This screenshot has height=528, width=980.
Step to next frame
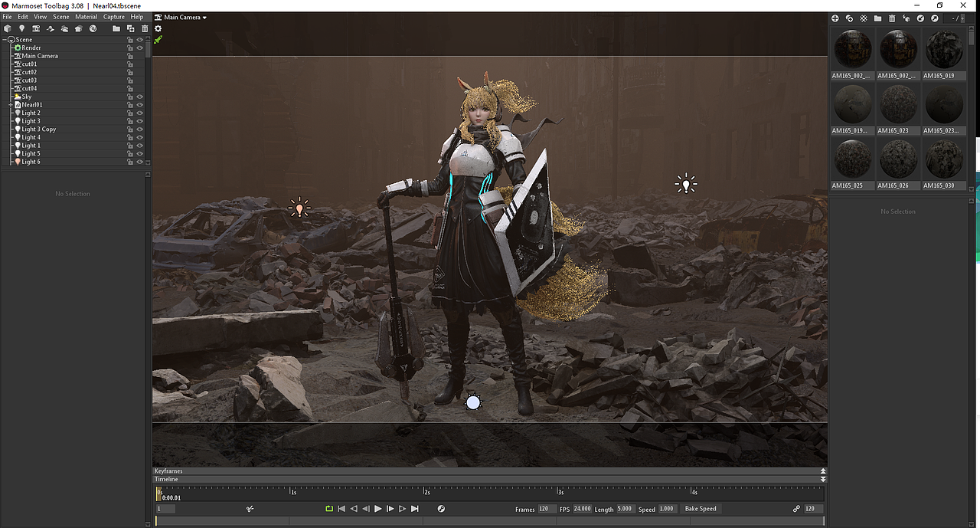tap(390, 509)
